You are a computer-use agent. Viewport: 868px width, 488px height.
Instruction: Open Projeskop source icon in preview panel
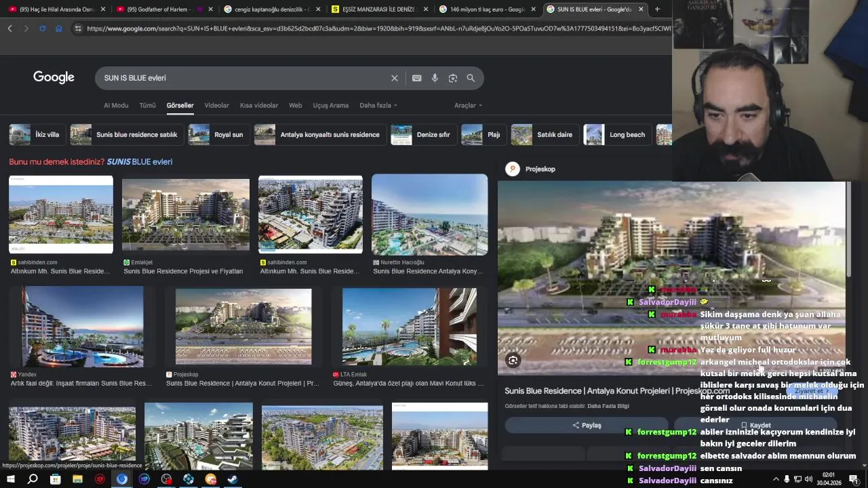coord(513,169)
